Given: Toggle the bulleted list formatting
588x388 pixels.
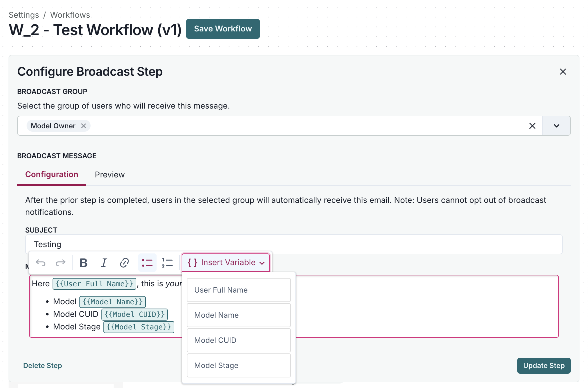Looking at the screenshot, I should coord(147,263).
